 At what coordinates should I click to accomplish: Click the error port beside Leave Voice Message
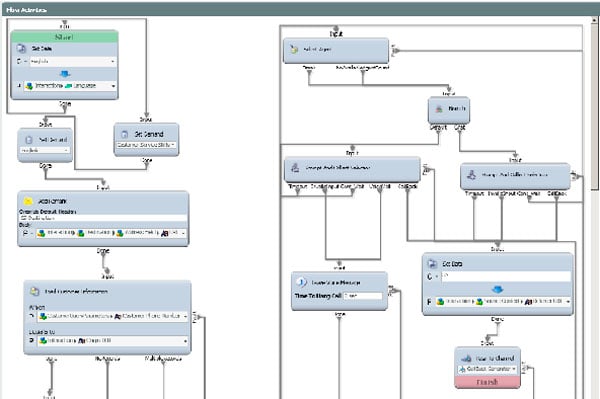pos(394,292)
